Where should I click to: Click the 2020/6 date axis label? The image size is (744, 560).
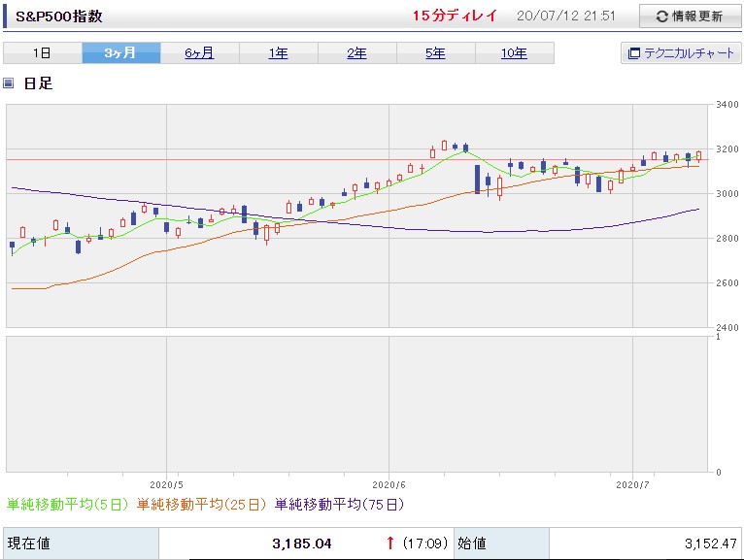389,484
